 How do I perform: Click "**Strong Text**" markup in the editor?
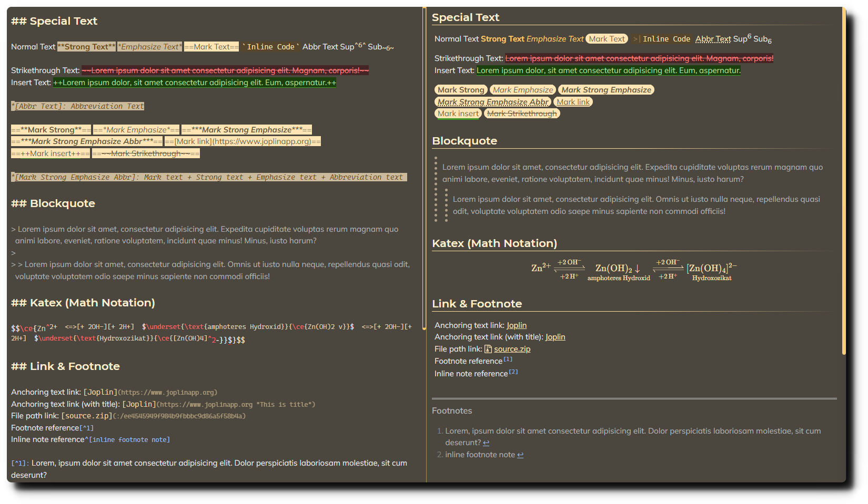click(x=87, y=47)
